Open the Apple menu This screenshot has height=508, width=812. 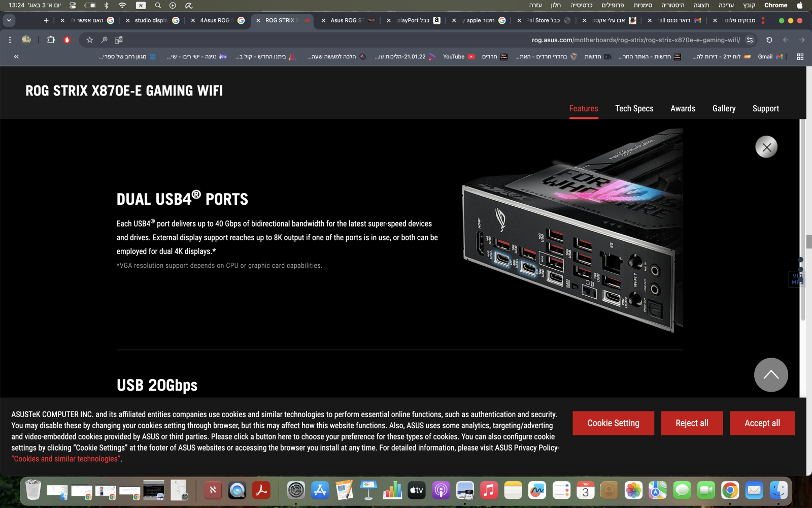point(800,5)
